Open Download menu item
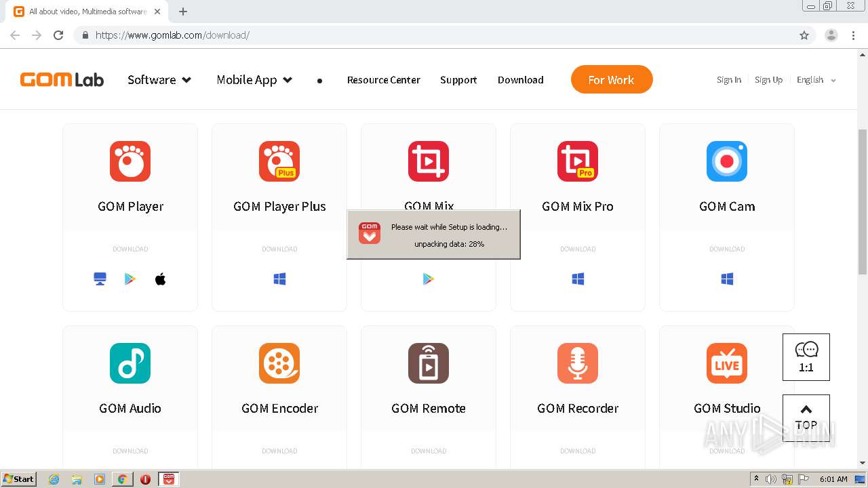The width and height of the screenshot is (868, 488). tap(521, 80)
